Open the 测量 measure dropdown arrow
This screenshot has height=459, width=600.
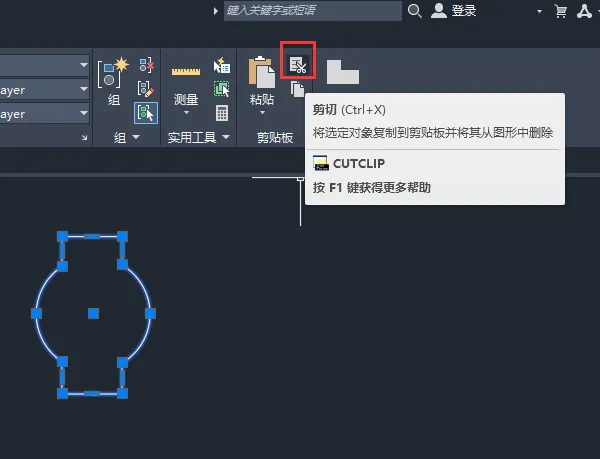point(186,112)
